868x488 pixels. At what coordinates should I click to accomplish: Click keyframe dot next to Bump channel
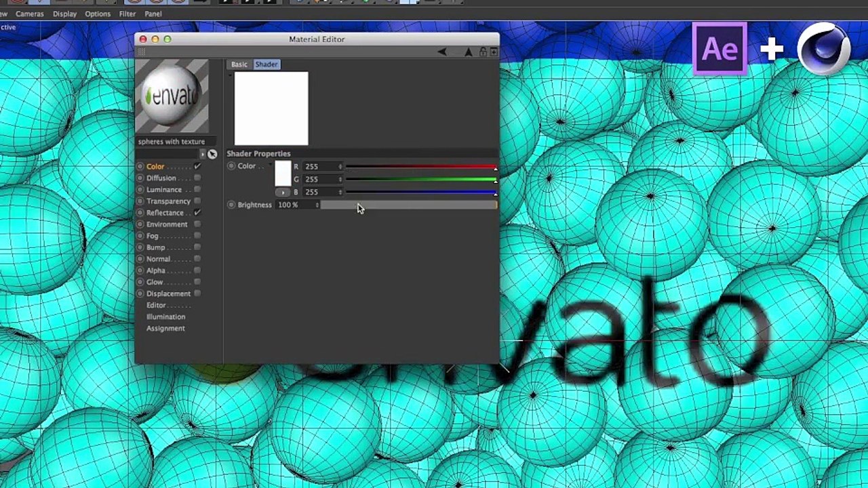(x=140, y=247)
